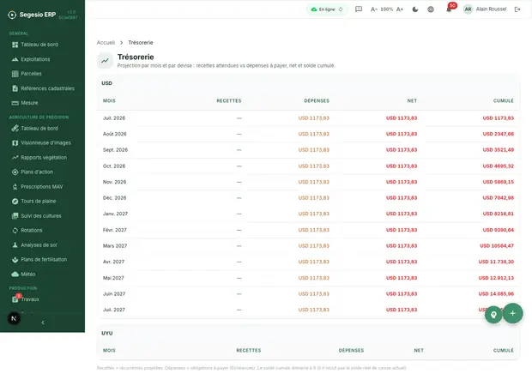Click the Mars 2027 cumulé value USD 10564,47
Image resolution: width=532 pixels, height=392 pixels.
coord(497,246)
